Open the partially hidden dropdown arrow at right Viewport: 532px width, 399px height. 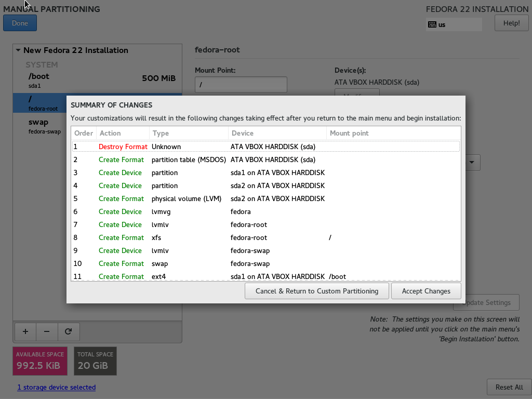tap(472, 163)
